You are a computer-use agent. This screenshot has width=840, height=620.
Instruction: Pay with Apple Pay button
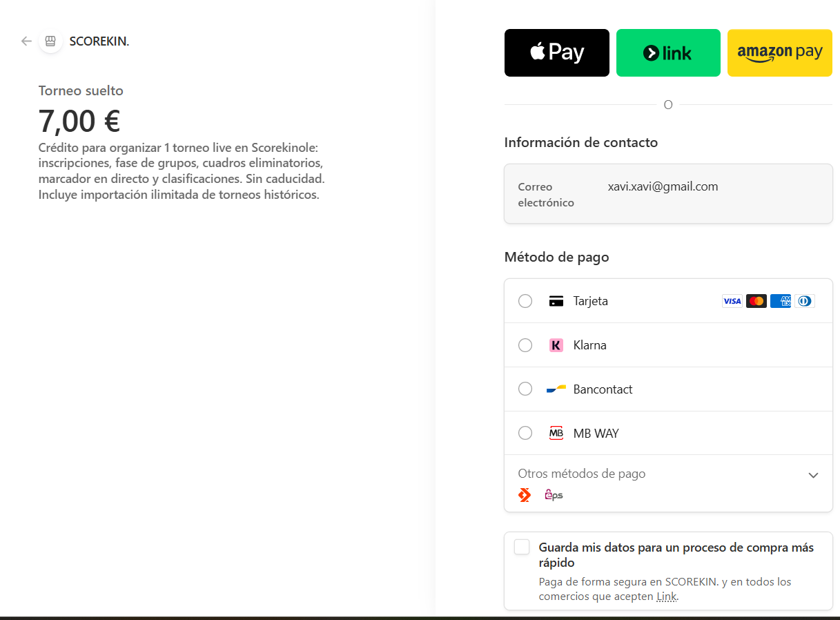click(557, 52)
